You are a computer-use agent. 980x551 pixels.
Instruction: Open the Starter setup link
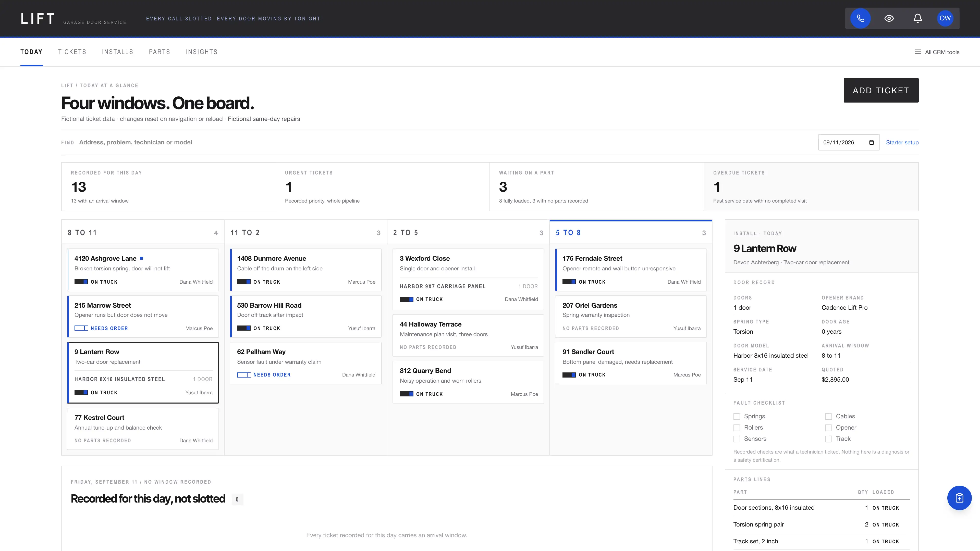coord(902,142)
